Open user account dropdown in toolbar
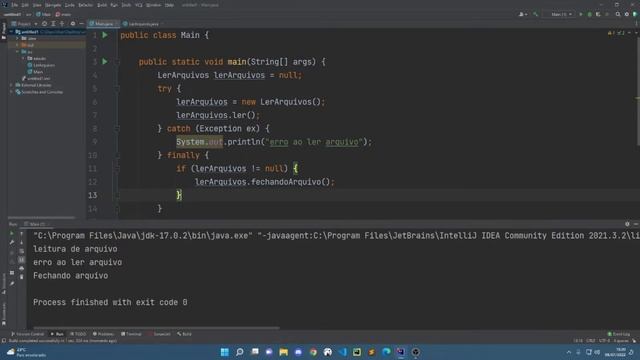 [522, 14]
